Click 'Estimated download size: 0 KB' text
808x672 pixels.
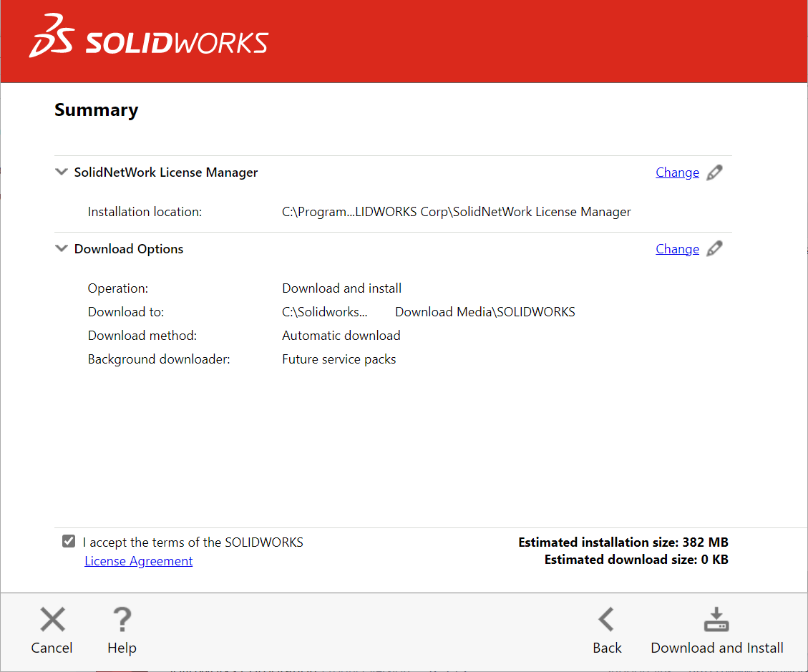pyautogui.click(x=636, y=560)
